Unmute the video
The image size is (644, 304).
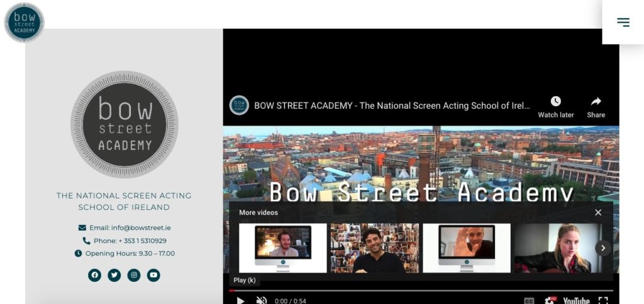262,301
